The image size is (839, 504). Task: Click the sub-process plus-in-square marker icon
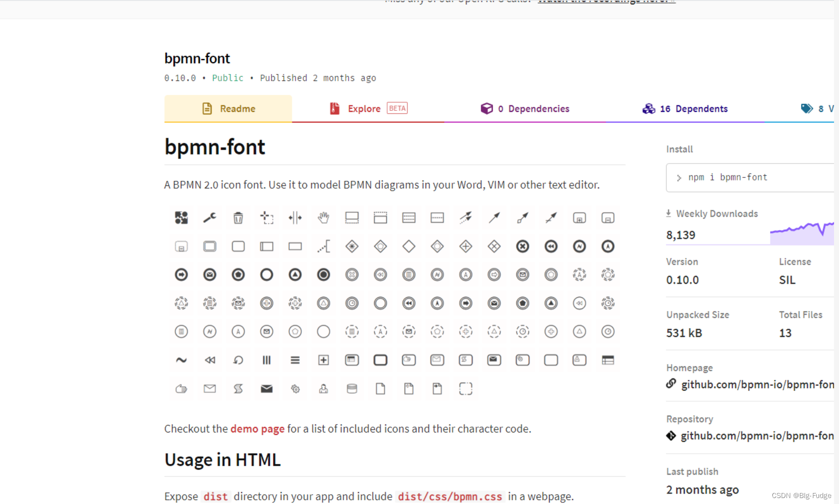click(x=324, y=360)
